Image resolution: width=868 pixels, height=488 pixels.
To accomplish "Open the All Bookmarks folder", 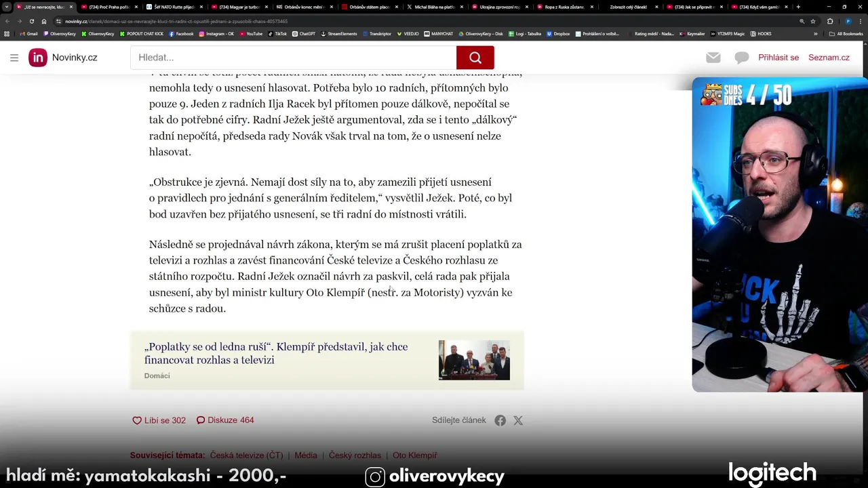I will [846, 33].
